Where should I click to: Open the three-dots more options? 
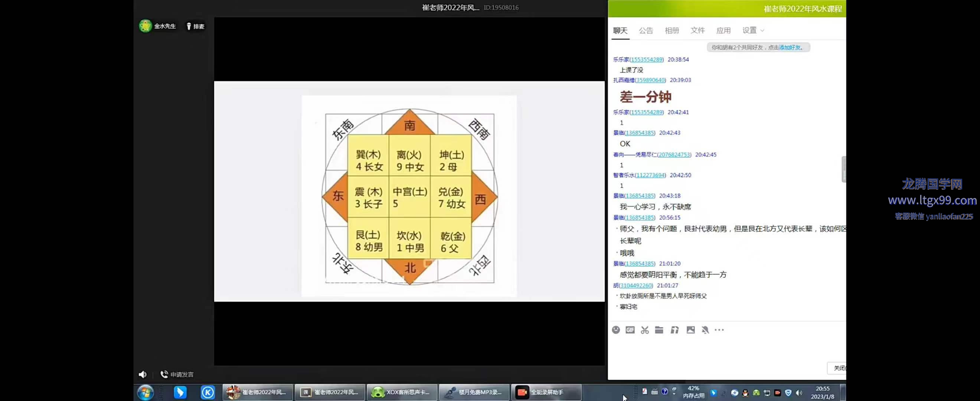(719, 330)
